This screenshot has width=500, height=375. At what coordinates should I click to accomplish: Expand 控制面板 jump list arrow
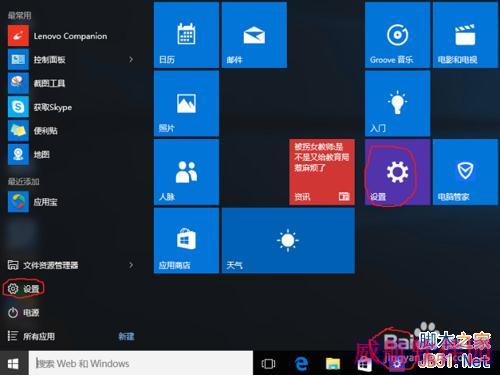pyautogui.click(x=131, y=60)
